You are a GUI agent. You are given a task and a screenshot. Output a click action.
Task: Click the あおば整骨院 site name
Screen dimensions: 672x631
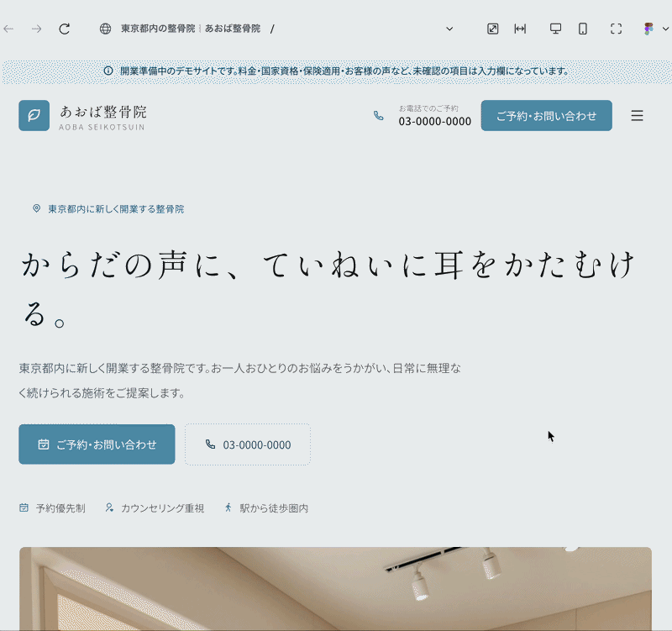(x=103, y=112)
